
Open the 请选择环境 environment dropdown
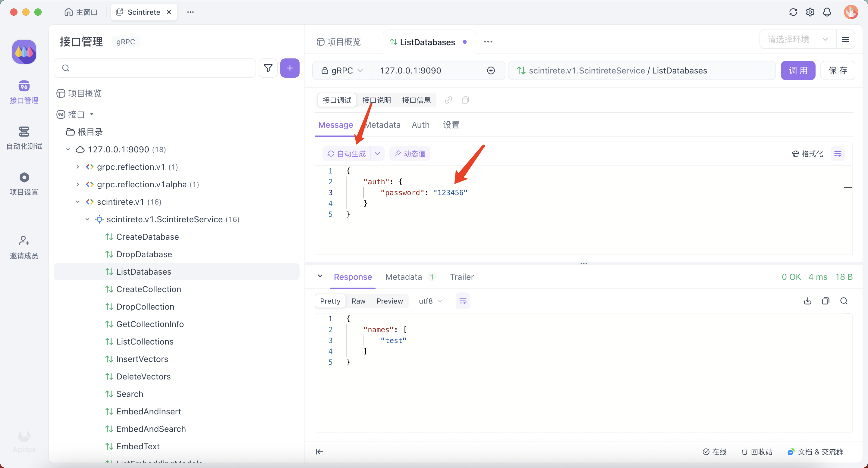(798, 39)
